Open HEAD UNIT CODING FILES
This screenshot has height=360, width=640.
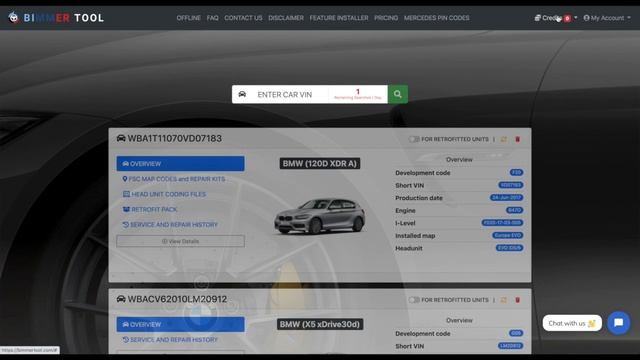pos(164,194)
